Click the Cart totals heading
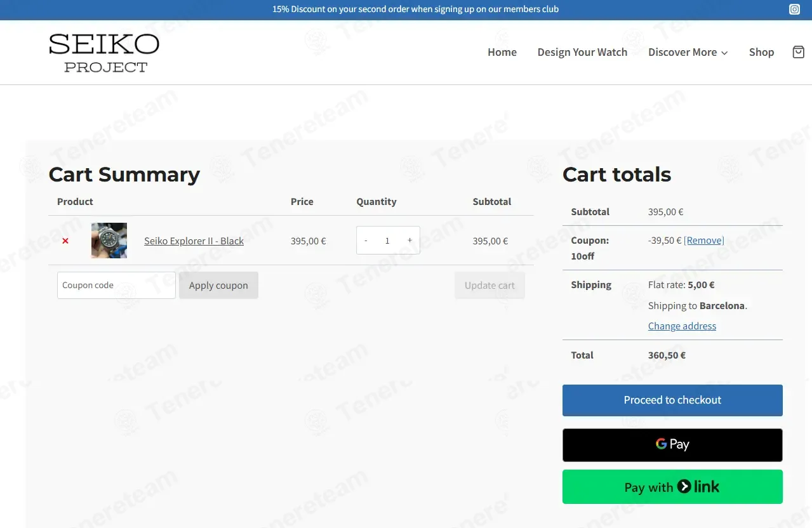The height and width of the screenshot is (528, 812). pos(616,174)
